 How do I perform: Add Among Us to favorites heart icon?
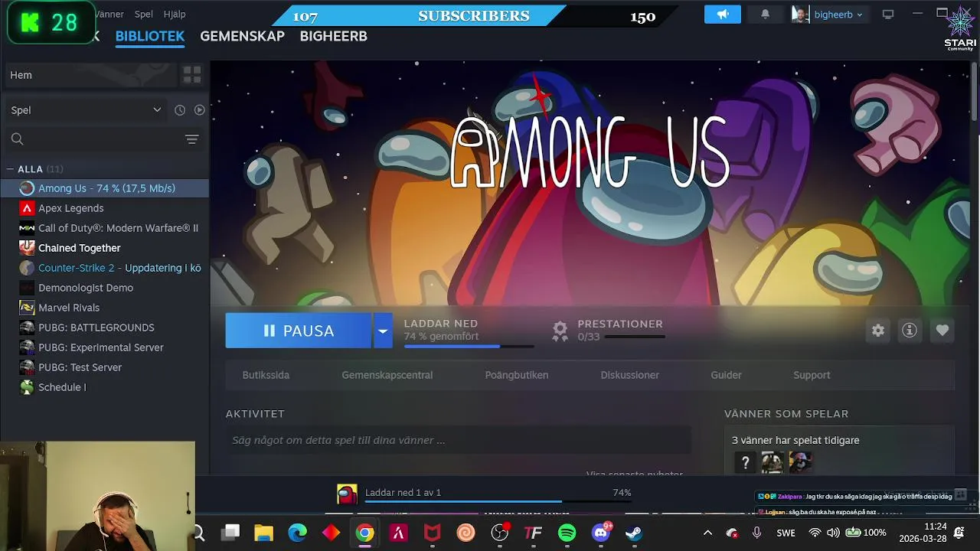942,331
